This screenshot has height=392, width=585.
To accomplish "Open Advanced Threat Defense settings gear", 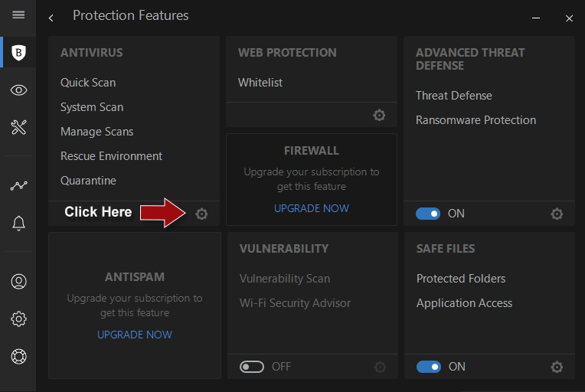I will [557, 214].
